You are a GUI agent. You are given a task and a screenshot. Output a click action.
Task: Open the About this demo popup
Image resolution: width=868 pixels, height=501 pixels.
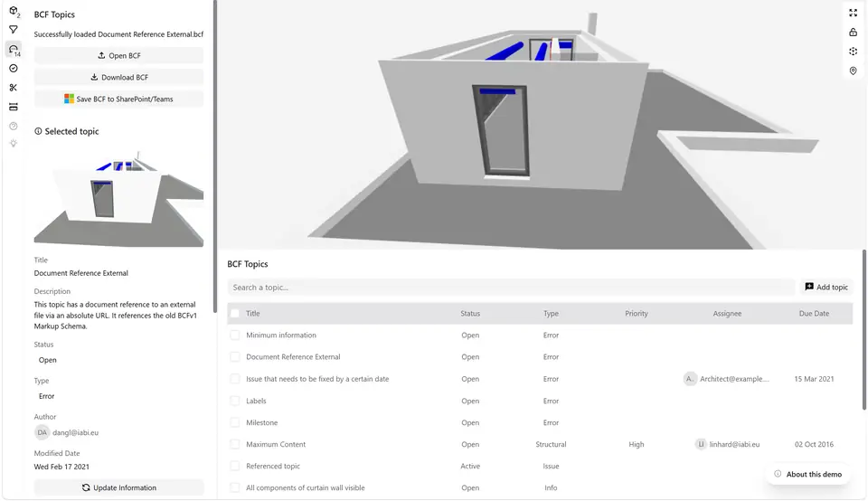[808, 474]
